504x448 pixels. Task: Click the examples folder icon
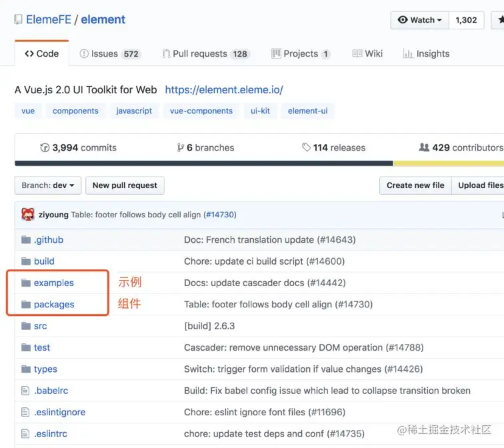[26, 283]
